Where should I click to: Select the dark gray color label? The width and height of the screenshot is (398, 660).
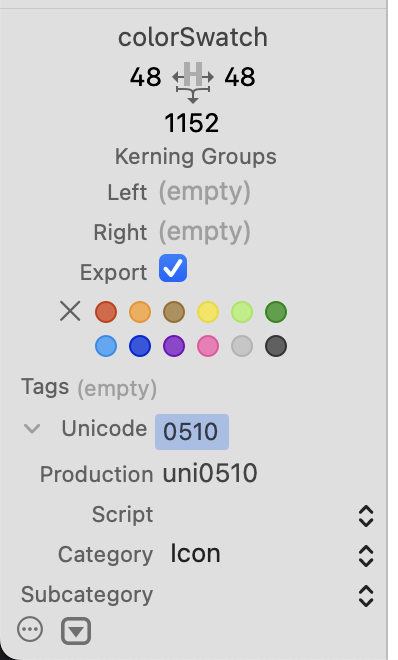tap(276, 346)
